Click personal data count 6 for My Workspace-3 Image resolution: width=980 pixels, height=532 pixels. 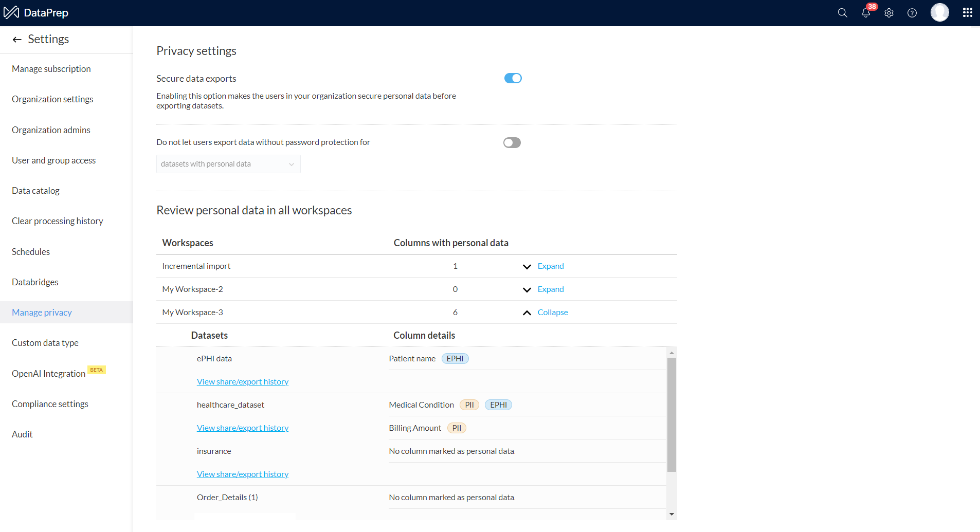coord(455,312)
